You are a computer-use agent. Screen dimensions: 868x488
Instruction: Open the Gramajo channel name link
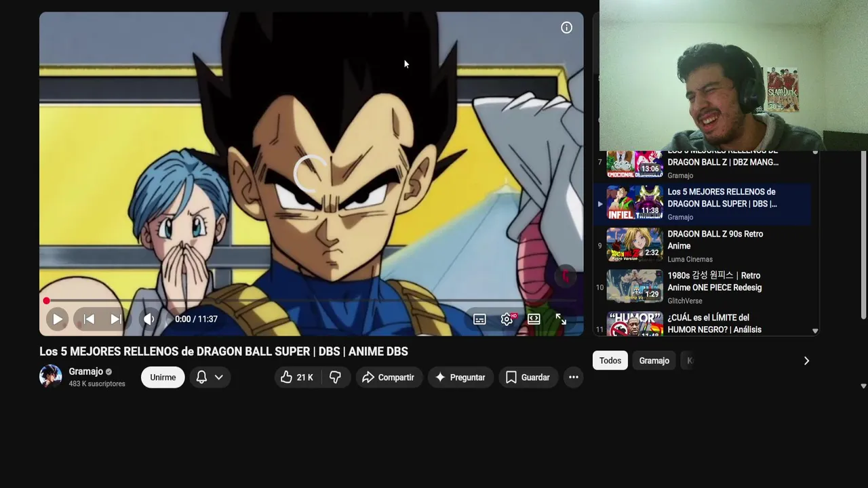tap(85, 371)
